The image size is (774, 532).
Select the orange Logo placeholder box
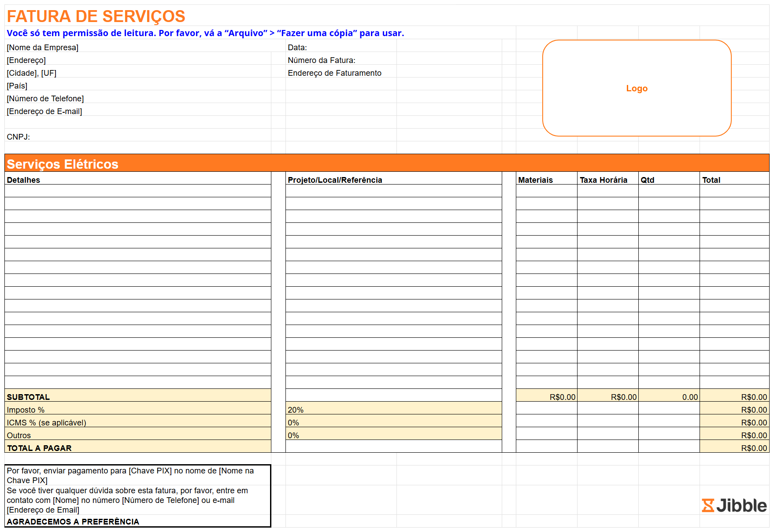pos(637,88)
